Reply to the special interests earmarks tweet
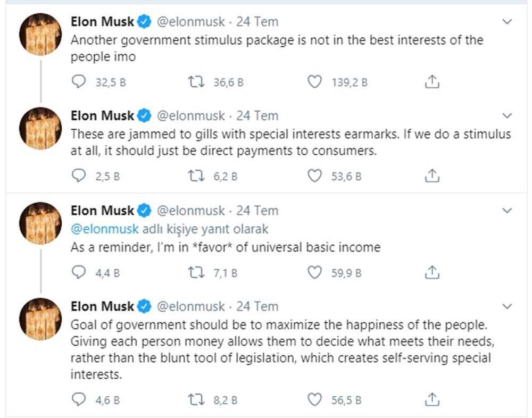 coord(79,176)
